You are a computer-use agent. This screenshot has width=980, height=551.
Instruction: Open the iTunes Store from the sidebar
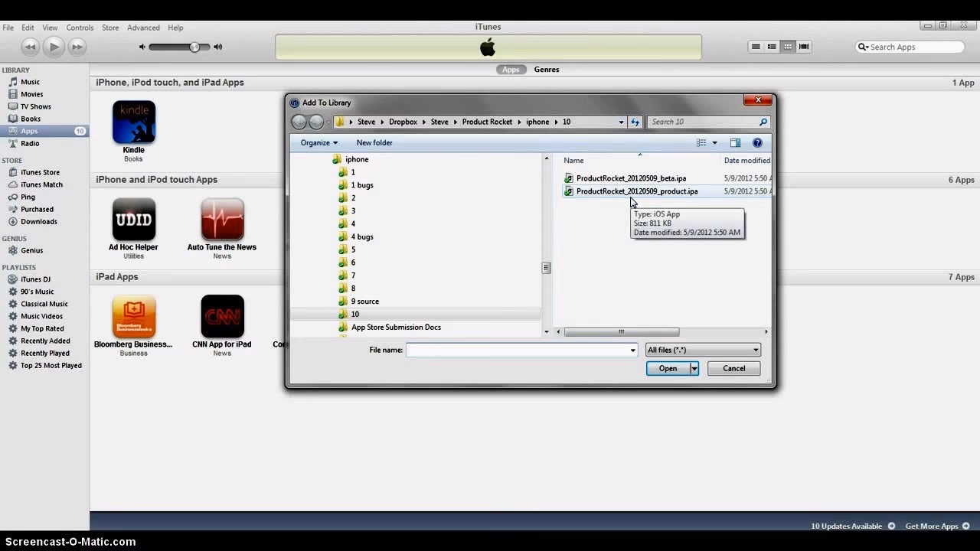click(x=35, y=171)
